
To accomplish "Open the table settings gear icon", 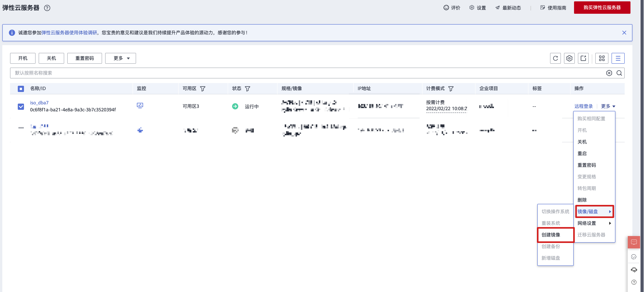I will [x=569, y=58].
